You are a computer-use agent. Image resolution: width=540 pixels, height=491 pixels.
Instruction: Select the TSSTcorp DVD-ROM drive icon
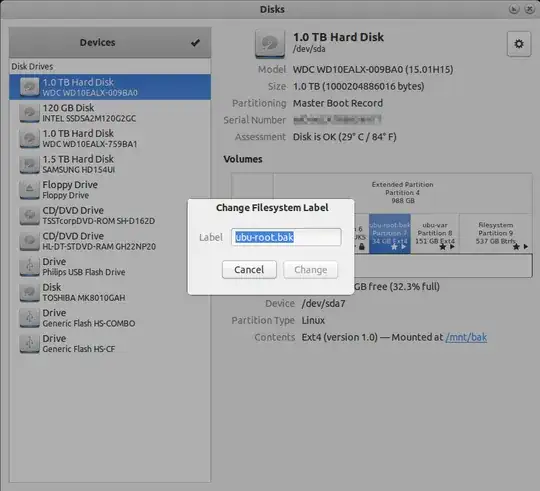pos(30,215)
